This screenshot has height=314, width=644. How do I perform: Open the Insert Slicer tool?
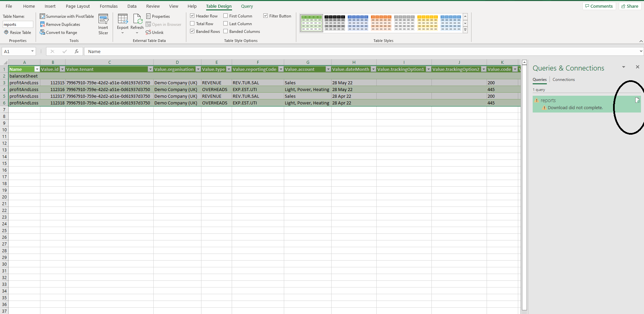pyautogui.click(x=103, y=24)
